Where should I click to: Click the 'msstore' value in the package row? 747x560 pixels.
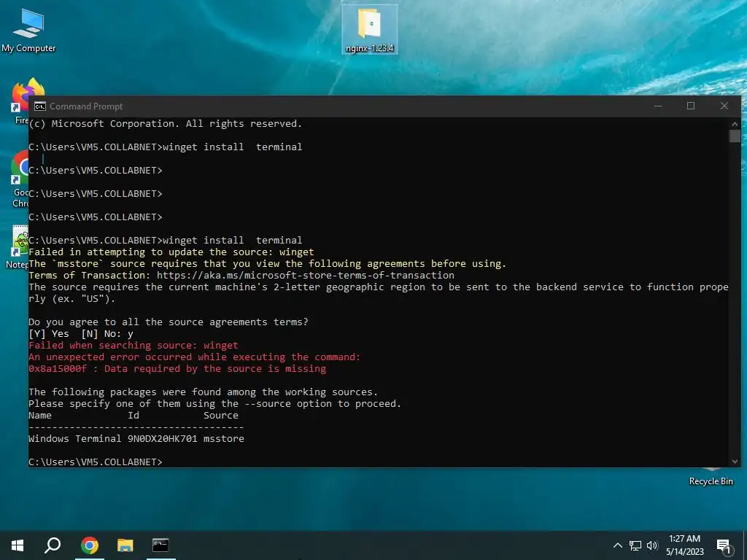coord(224,438)
